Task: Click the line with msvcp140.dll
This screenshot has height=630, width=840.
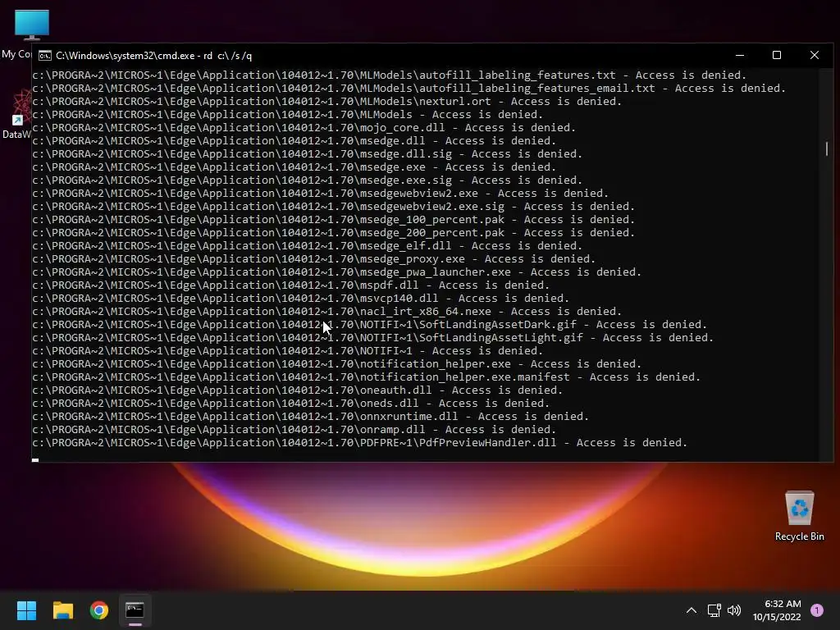Action: (x=300, y=299)
